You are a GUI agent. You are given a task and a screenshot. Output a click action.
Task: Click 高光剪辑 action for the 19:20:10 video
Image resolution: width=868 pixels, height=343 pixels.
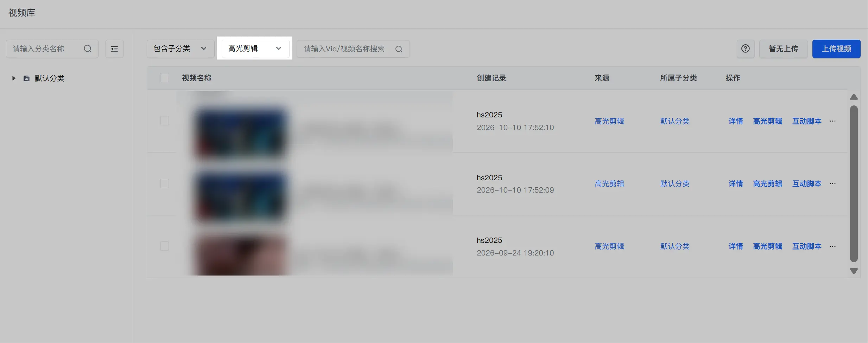coord(768,246)
